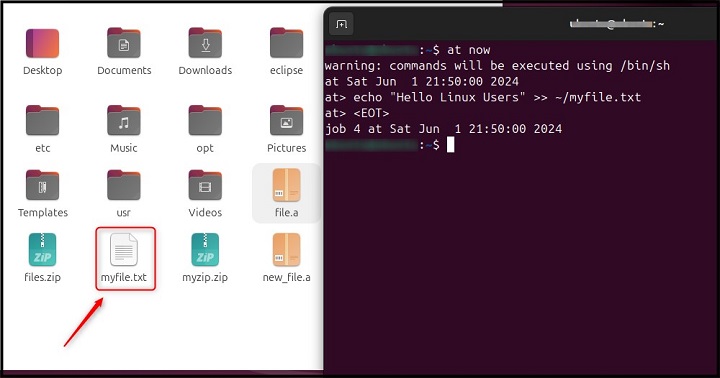Click the 'eclipse' folder label
The image size is (720, 378).
click(x=287, y=71)
